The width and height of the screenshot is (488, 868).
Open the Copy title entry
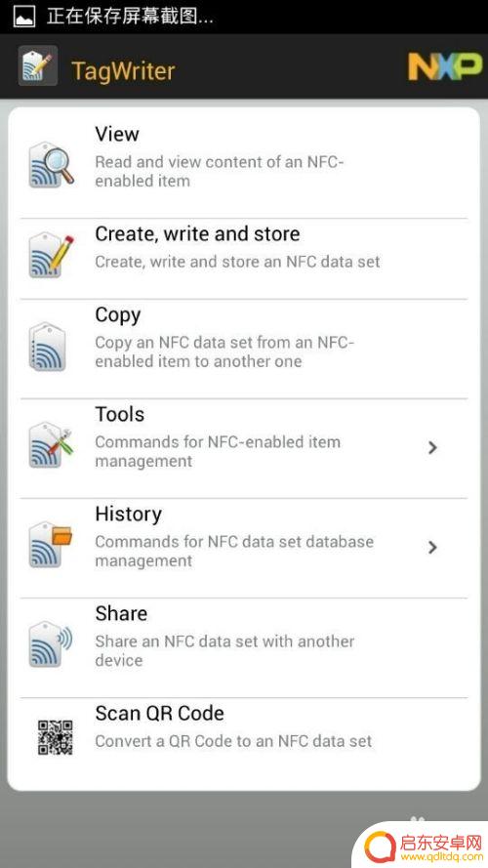[x=118, y=315]
